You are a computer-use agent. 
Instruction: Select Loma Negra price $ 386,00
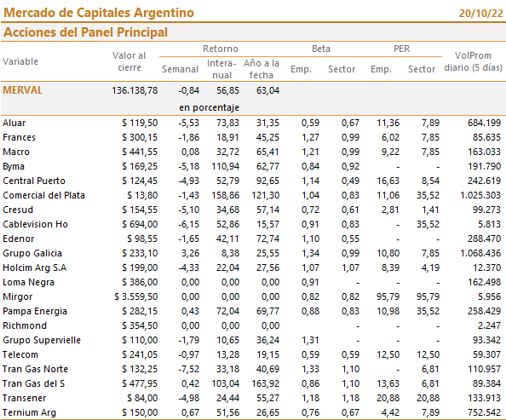click(140, 283)
